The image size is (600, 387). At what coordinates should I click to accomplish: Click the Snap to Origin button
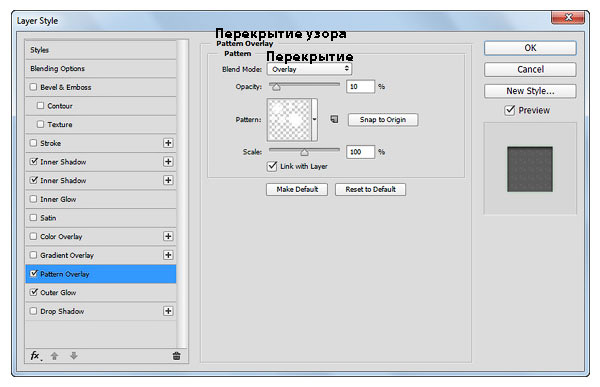(x=383, y=119)
